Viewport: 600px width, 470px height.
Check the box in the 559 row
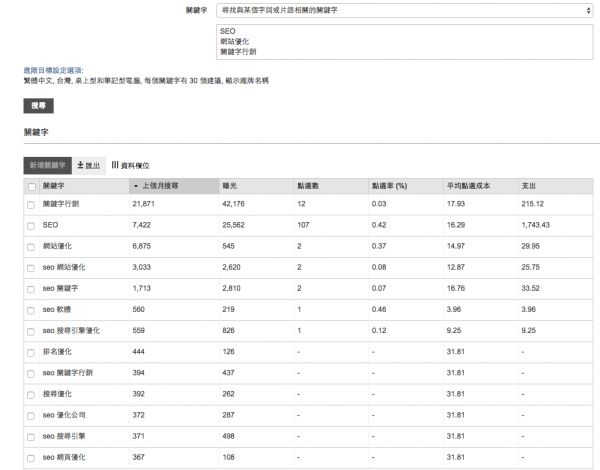31,331
